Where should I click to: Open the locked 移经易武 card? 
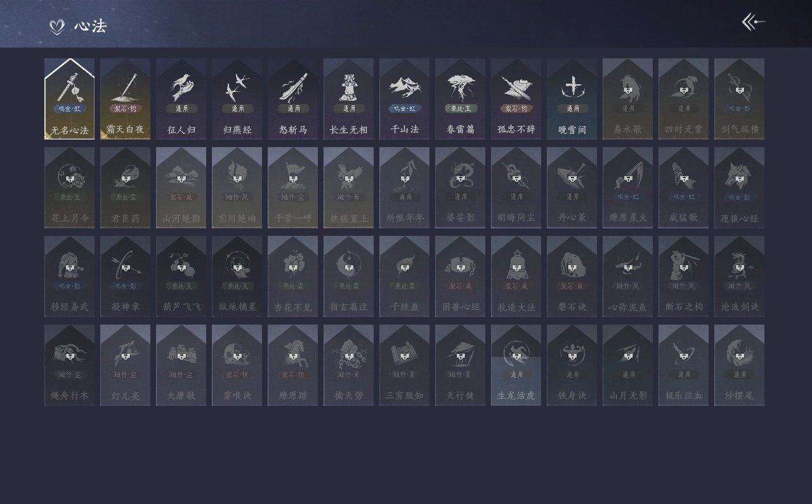click(x=69, y=276)
